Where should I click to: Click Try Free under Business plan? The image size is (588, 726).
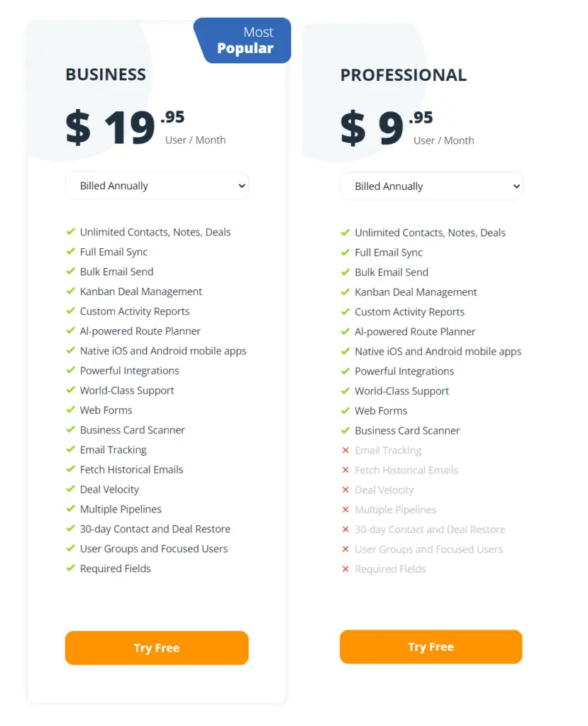[x=157, y=648]
